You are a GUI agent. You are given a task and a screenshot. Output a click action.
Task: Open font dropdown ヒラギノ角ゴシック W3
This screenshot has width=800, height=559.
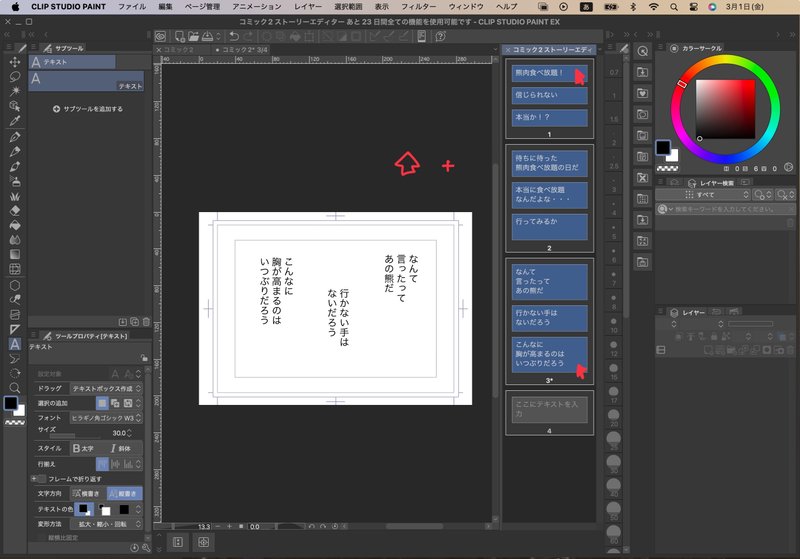pyautogui.click(x=106, y=418)
